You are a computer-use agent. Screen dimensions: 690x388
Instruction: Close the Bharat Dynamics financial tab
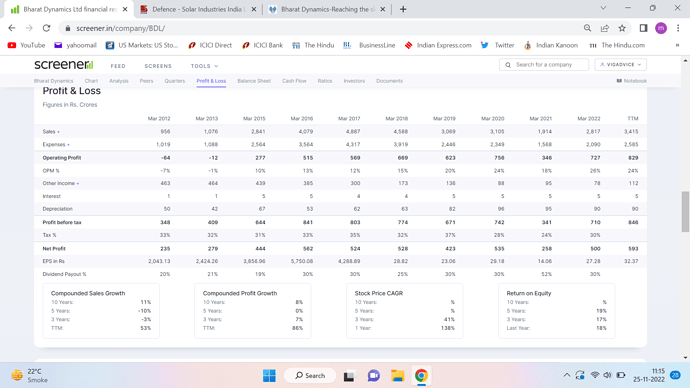tap(125, 9)
